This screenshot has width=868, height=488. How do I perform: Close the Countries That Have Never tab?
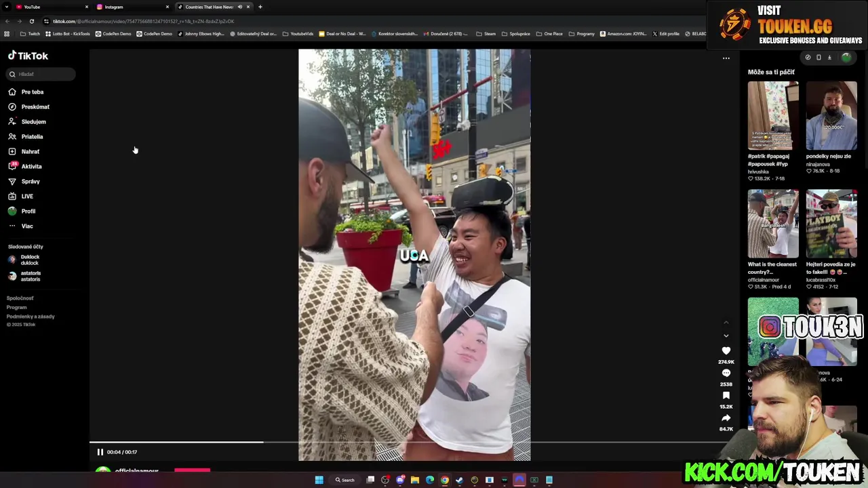tap(248, 7)
